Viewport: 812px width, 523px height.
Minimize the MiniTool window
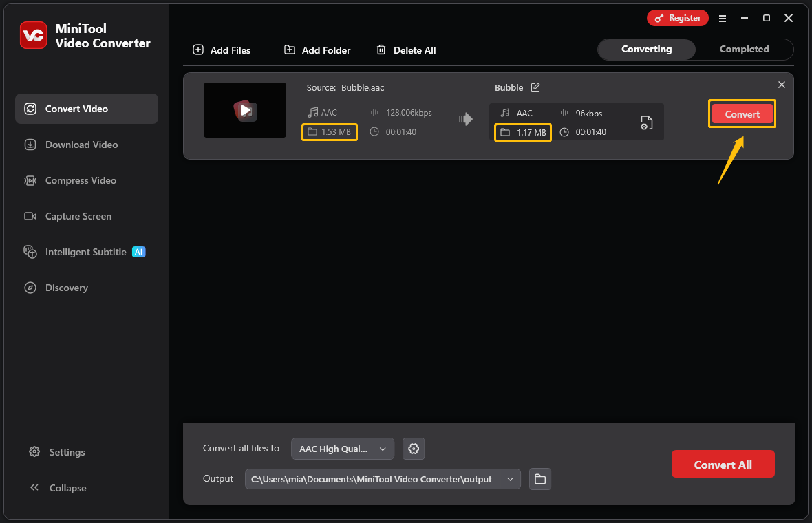[745, 18]
